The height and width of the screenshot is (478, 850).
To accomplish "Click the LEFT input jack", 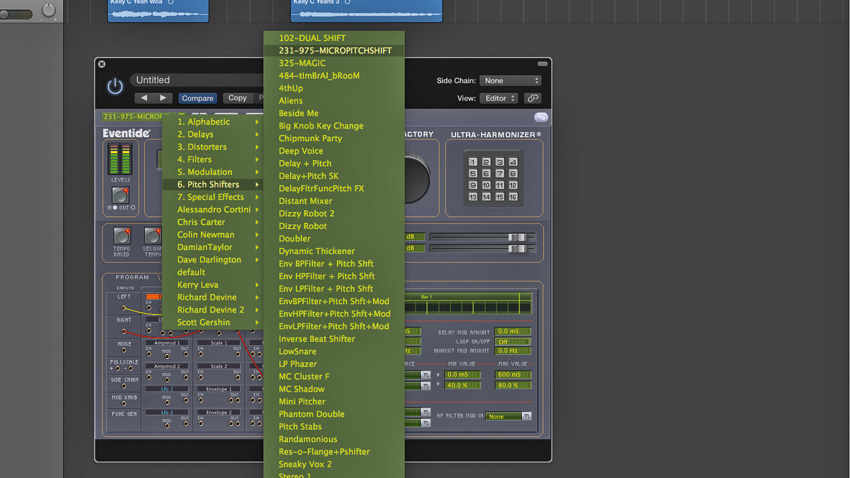I will coord(123,308).
